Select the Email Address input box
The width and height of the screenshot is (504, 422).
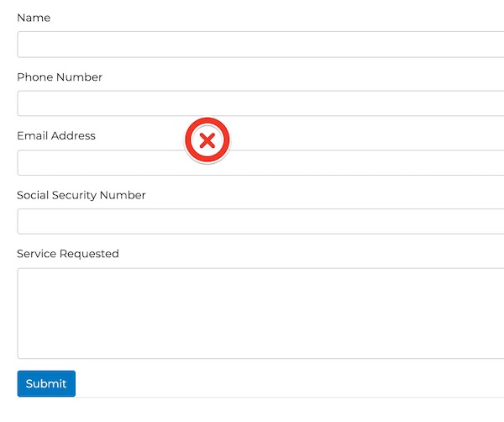(260, 163)
